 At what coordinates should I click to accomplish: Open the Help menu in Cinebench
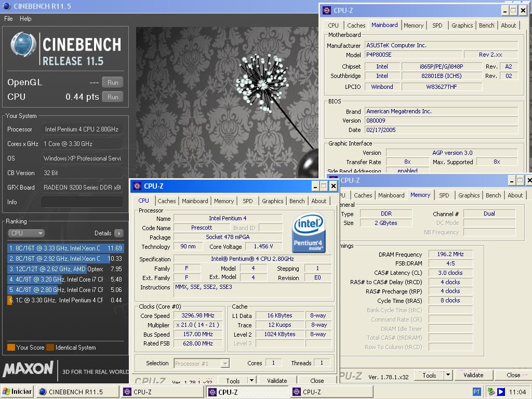pos(25,19)
